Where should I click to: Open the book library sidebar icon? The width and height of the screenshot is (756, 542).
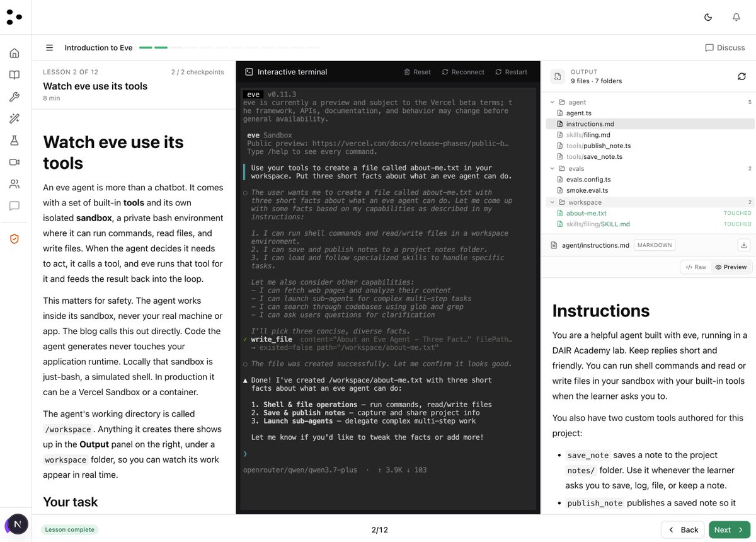(x=14, y=75)
